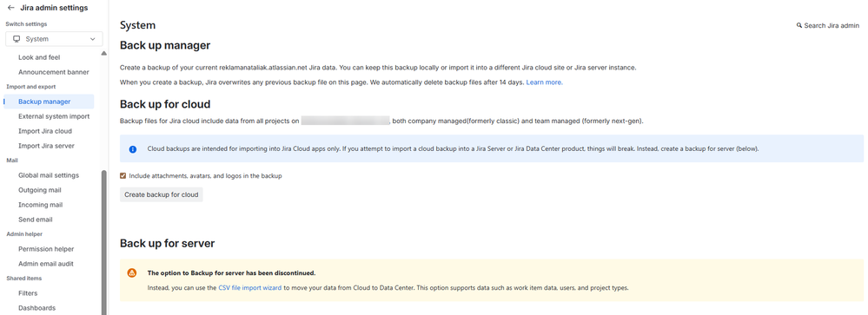Image resolution: width=868 pixels, height=315 pixels.
Task: Open the CSV file import wizard link
Action: pos(249,288)
